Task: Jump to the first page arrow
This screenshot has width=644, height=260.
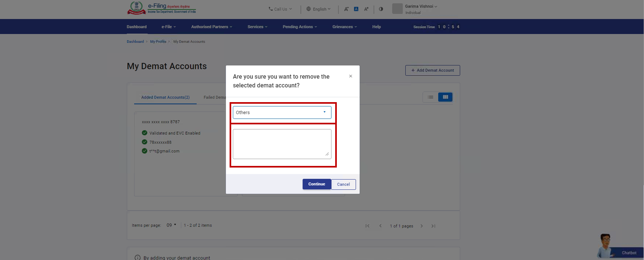Action: click(367, 226)
